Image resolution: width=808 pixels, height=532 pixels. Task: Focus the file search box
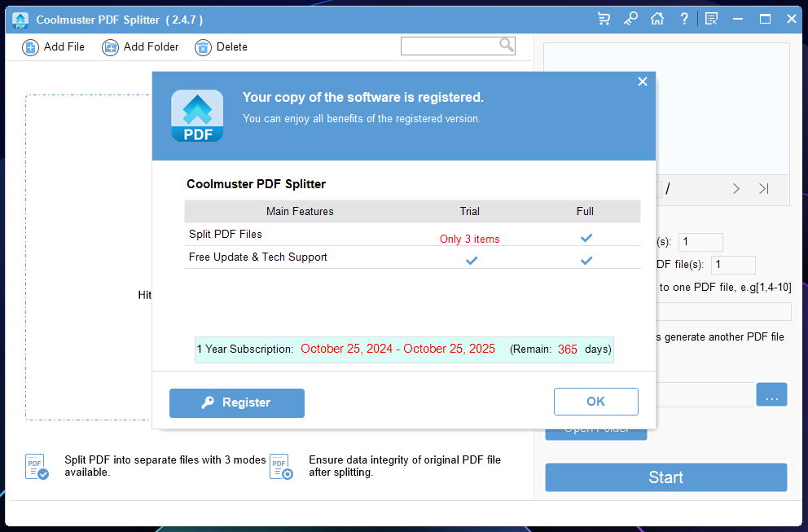click(450, 46)
